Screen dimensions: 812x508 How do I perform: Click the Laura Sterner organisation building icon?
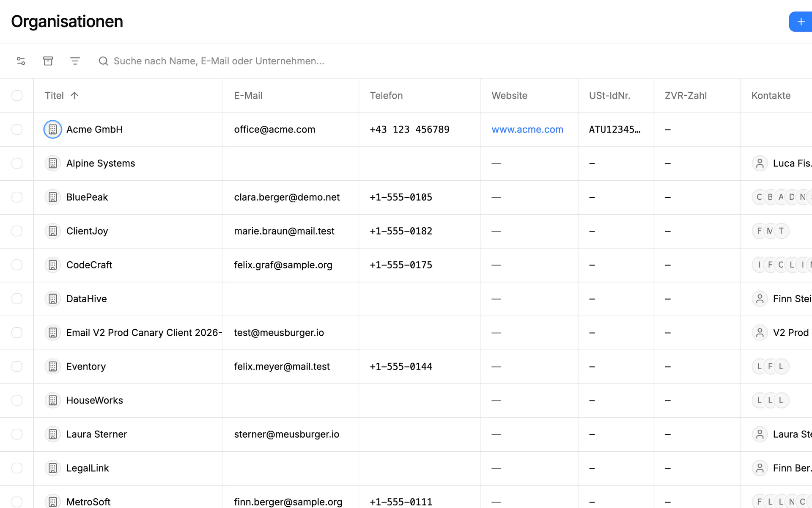point(53,434)
